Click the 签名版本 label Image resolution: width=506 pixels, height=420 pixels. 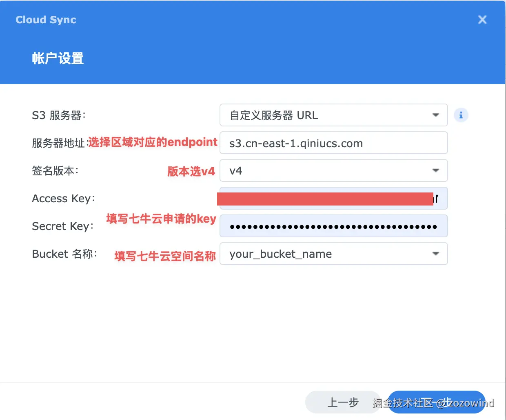tap(55, 170)
